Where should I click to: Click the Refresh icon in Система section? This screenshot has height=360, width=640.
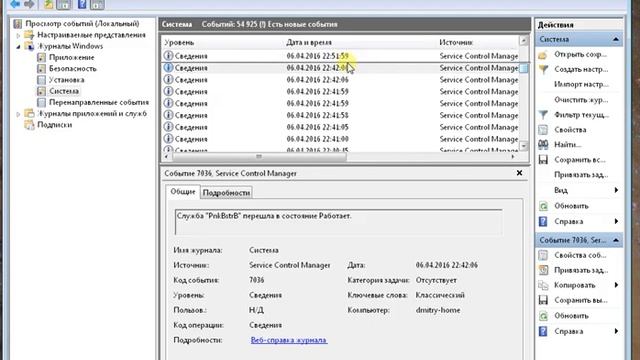click(543, 206)
